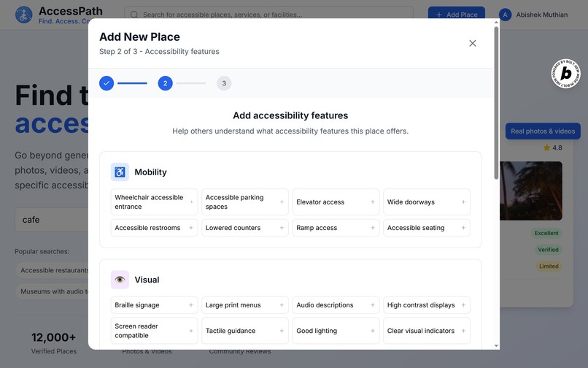
Task: Click the Limited badge
Action: point(549,267)
